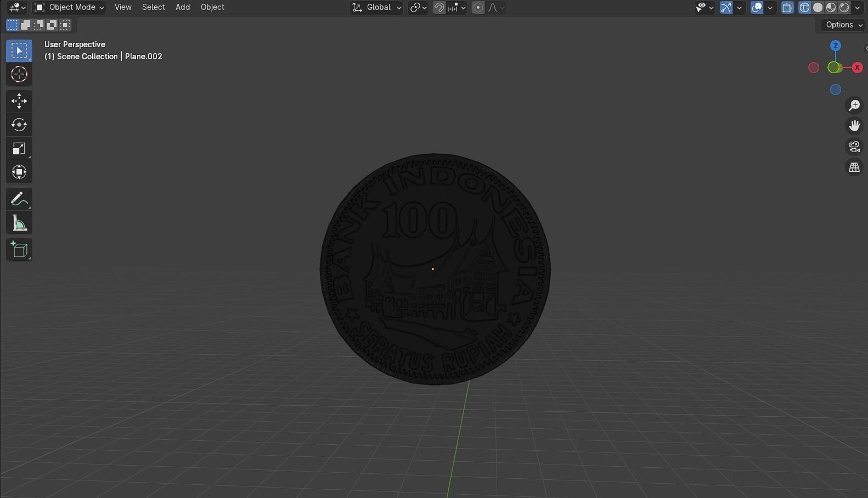This screenshot has width=868, height=498.
Task: Choose Subtract Selection mode
Action: click(x=38, y=25)
